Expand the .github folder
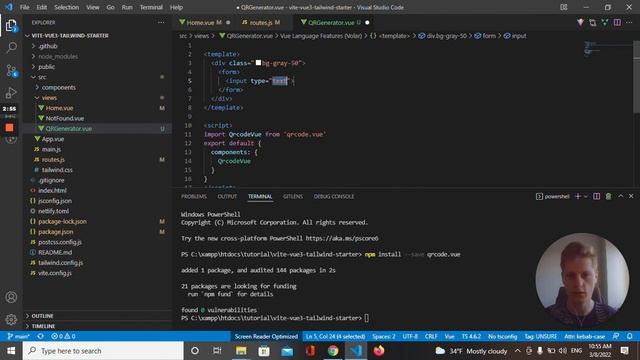The height and width of the screenshot is (360, 640). 34,46
